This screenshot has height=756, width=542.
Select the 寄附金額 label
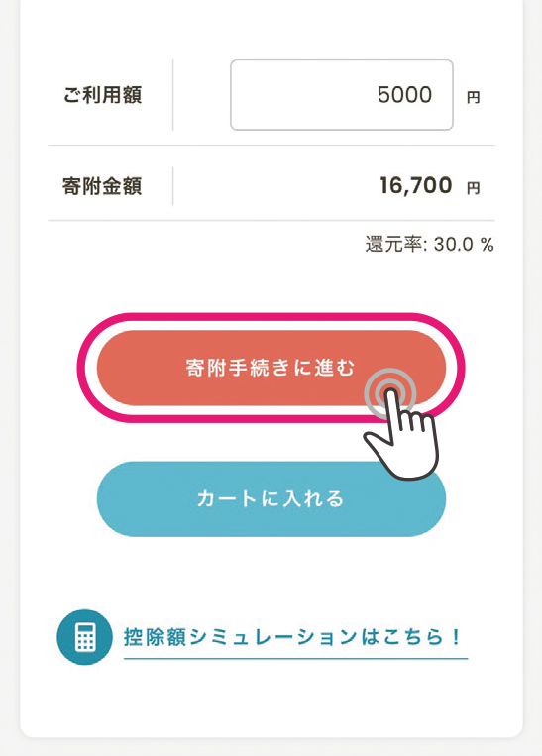coord(102,186)
